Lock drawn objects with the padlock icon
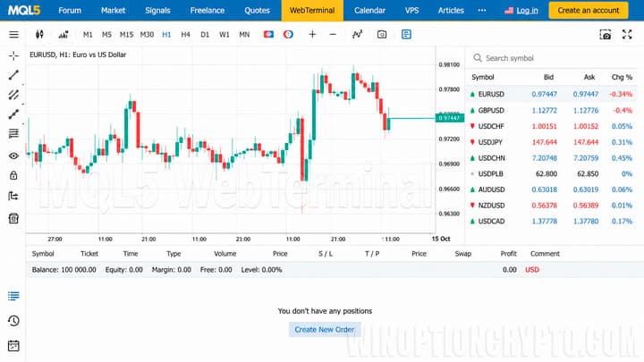The height and width of the screenshot is (362, 644). coord(13,176)
